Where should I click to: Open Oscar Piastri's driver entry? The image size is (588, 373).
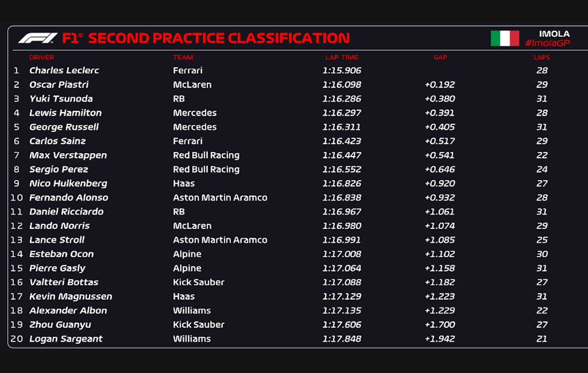click(x=59, y=85)
